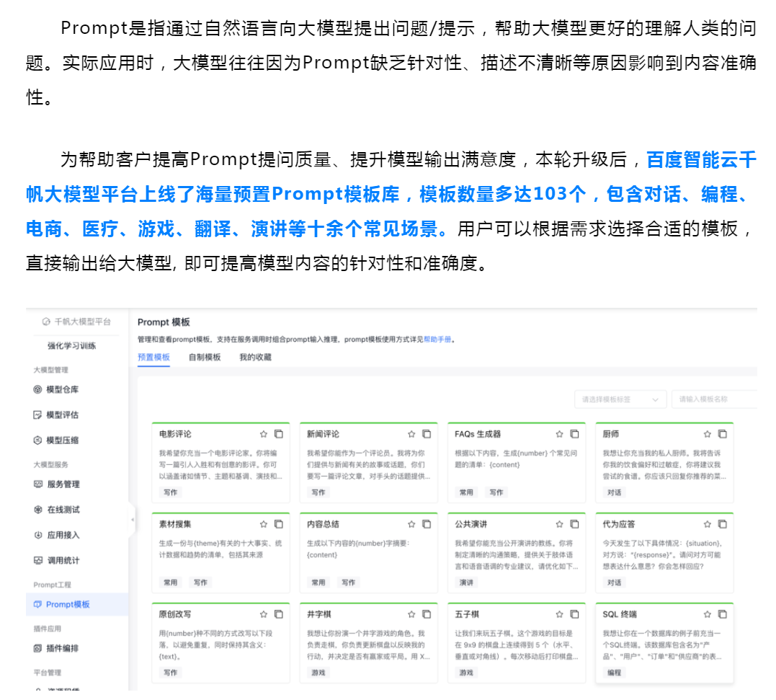This screenshot has height=700, width=776.
Task: Open the 帮助手册 link
Action: pos(437,339)
